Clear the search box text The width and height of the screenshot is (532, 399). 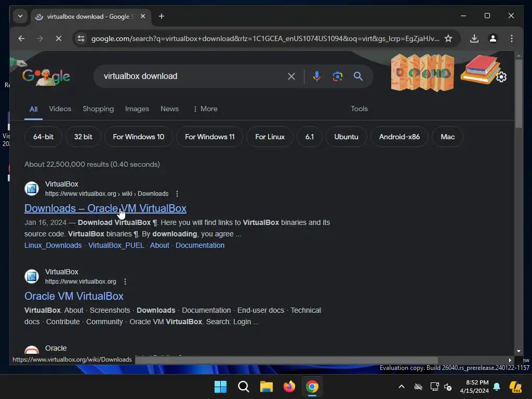(291, 76)
